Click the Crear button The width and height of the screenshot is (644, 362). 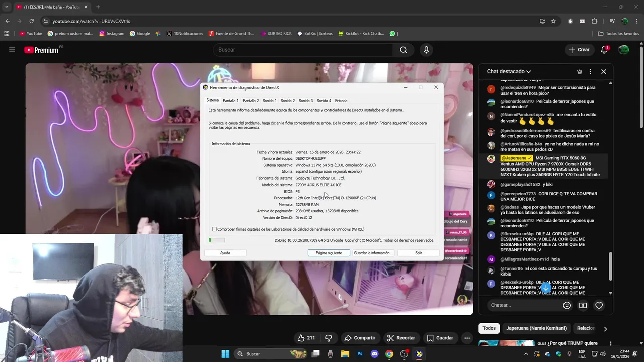tap(579, 50)
